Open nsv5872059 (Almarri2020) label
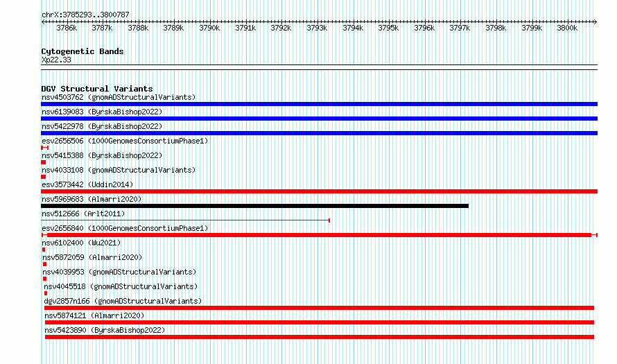 pyautogui.click(x=92, y=257)
